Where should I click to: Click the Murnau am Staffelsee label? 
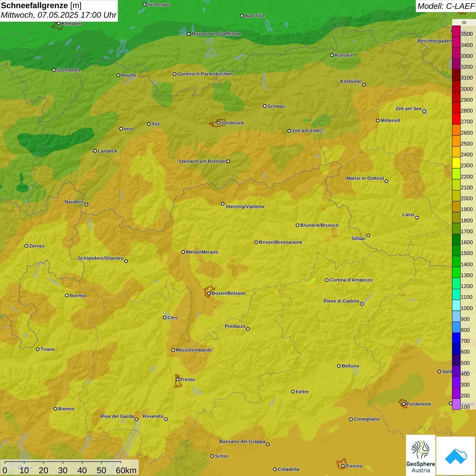216,34
